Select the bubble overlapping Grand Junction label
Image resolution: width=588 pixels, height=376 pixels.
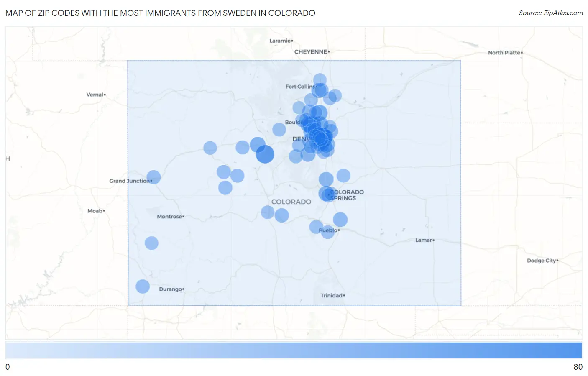point(153,177)
